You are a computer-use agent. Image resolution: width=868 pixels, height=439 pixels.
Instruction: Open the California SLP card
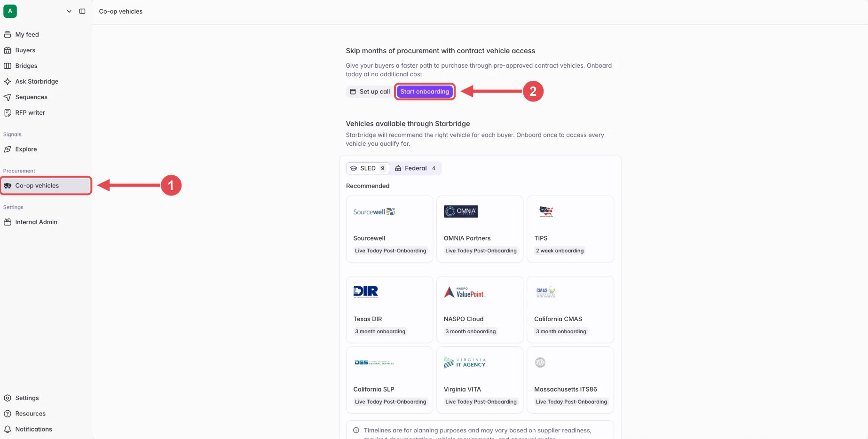click(x=389, y=380)
